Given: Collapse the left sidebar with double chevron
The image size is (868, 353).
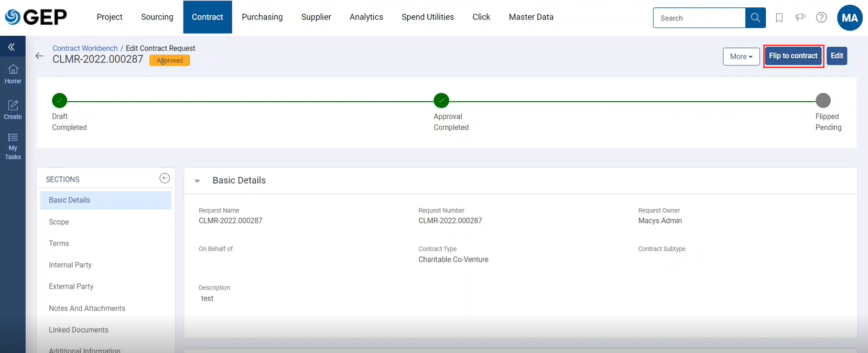Looking at the screenshot, I should [x=12, y=47].
